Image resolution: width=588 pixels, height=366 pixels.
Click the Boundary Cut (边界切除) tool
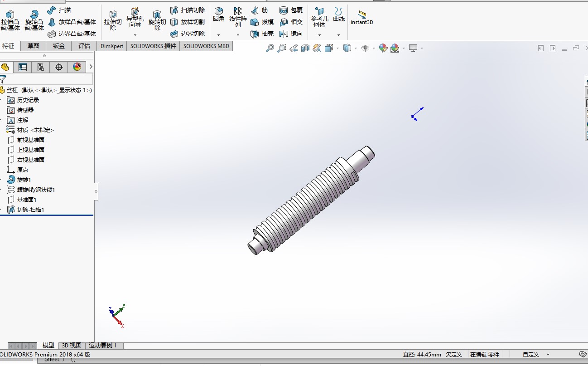click(x=188, y=34)
